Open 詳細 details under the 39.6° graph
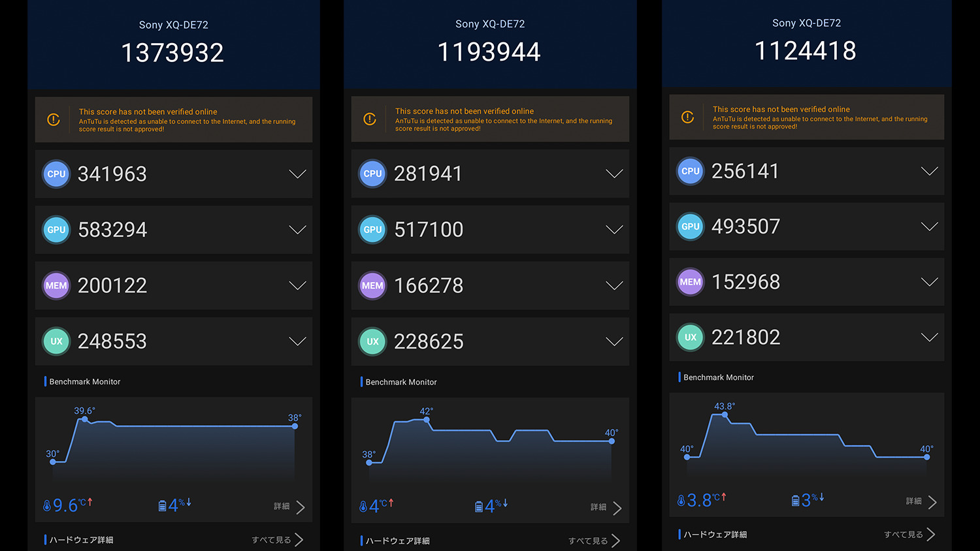The width and height of the screenshot is (980, 551). [x=289, y=507]
